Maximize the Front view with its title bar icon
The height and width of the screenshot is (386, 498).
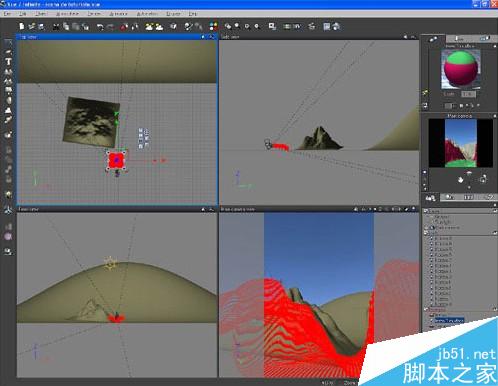coord(212,209)
